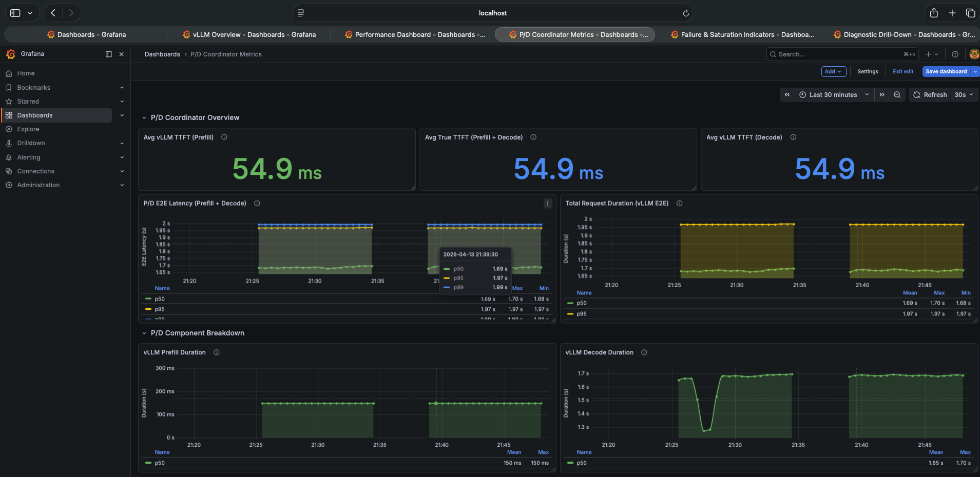Viewport: 980px width, 477px height.
Task: Open Drilldown section
Action: click(x=31, y=143)
